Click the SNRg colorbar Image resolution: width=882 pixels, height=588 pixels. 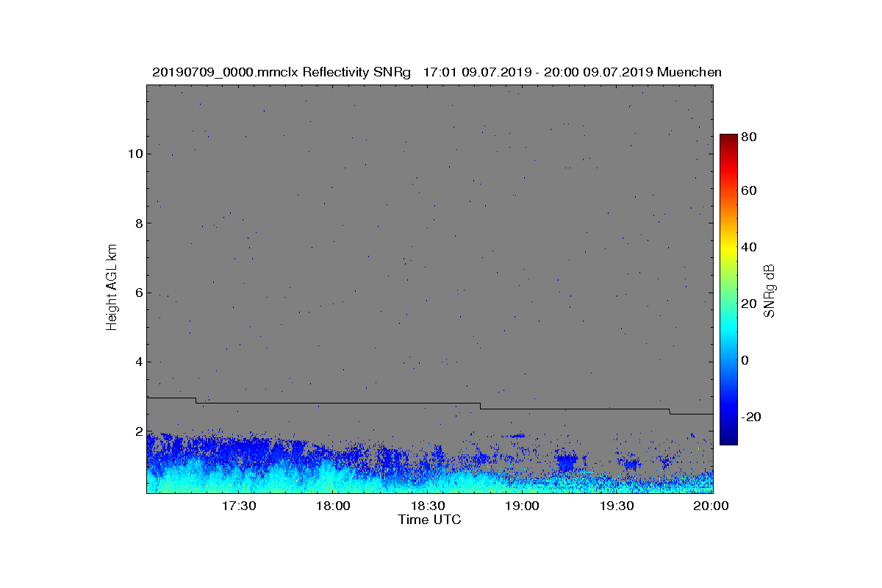pos(728,290)
